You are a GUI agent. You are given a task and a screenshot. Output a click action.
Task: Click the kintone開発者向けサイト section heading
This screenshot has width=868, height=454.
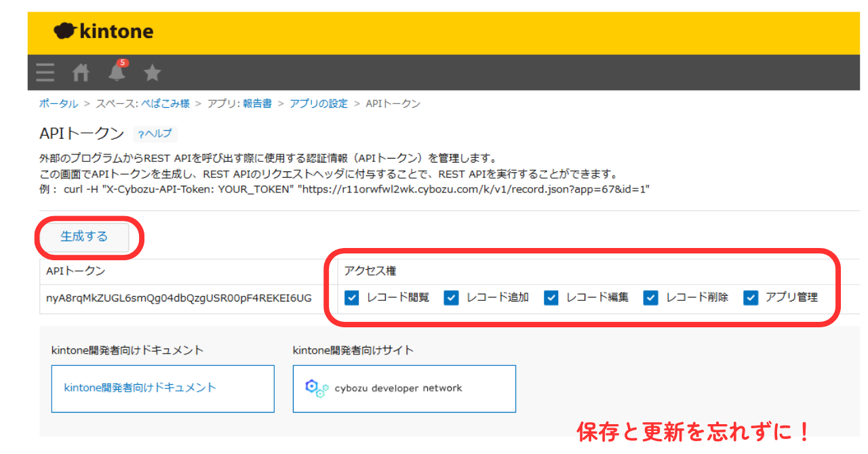point(353,350)
